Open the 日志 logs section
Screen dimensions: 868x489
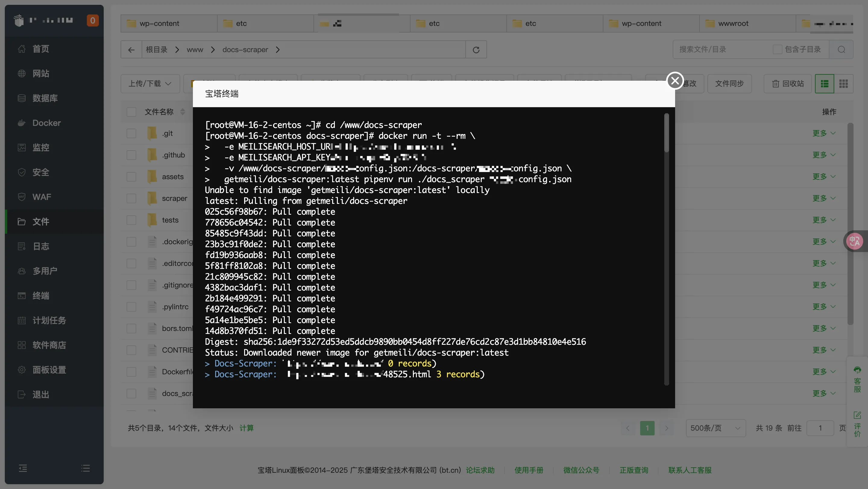pyautogui.click(x=54, y=246)
